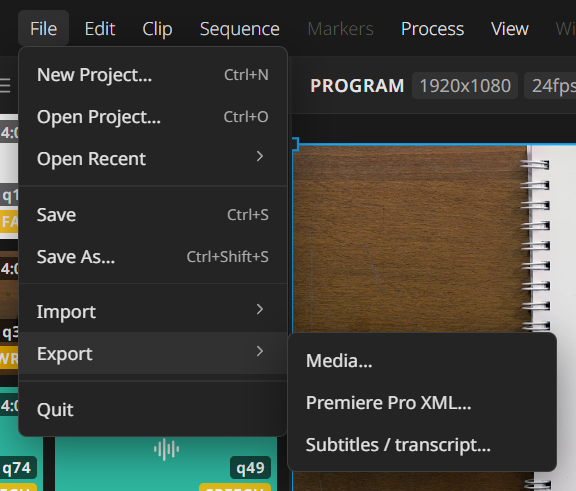576x491 pixels.
Task: Select Save As... menu item
Action: (x=153, y=257)
